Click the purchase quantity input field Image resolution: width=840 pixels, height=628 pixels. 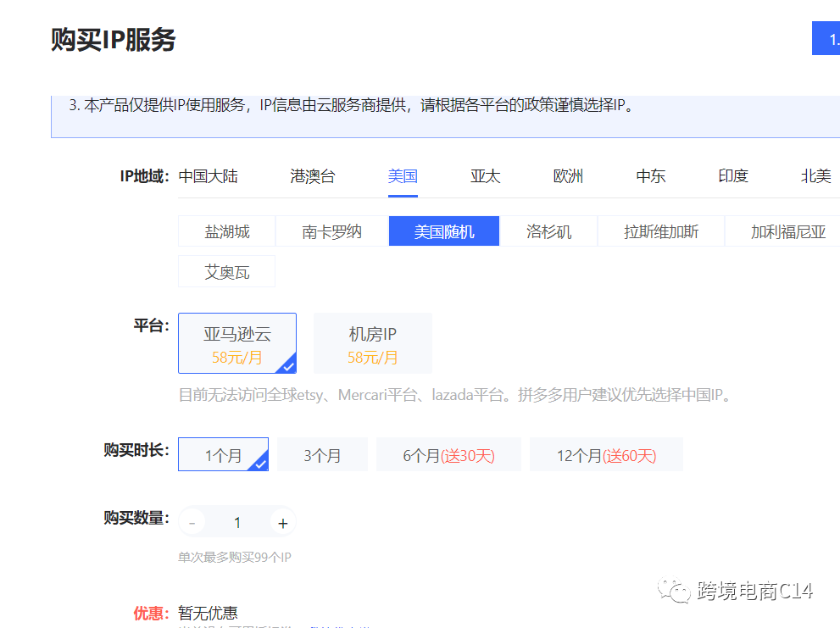(x=237, y=522)
